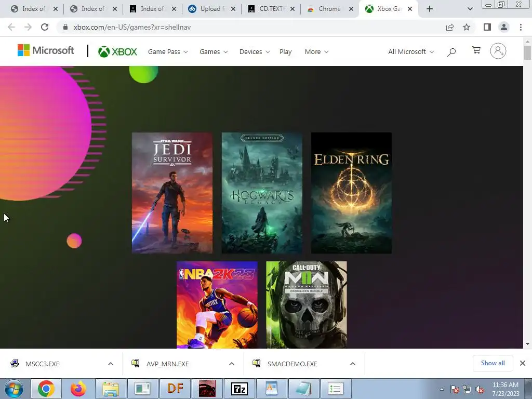The width and height of the screenshot is (532, 399).
Task: Open the browser side panel icon
Action: point(487,27)
